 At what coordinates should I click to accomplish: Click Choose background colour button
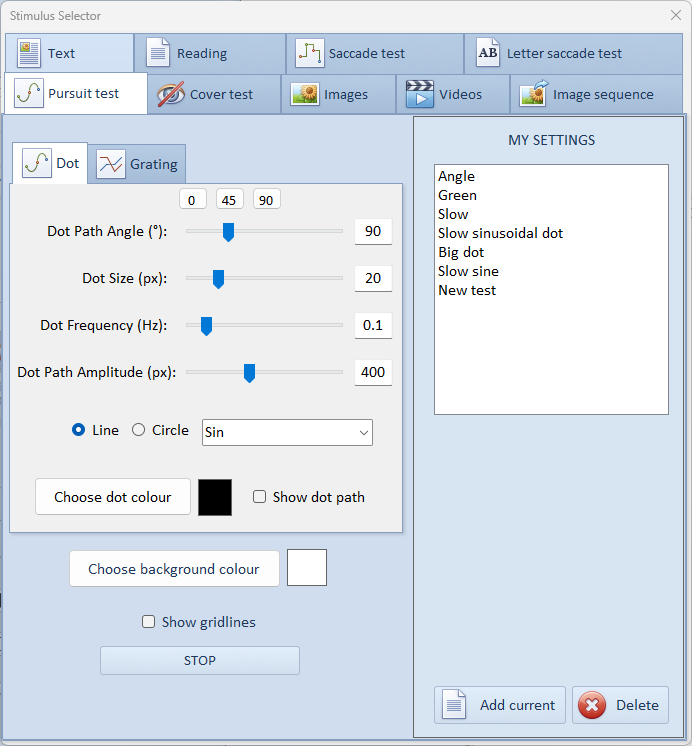click(x=174, y=568)
